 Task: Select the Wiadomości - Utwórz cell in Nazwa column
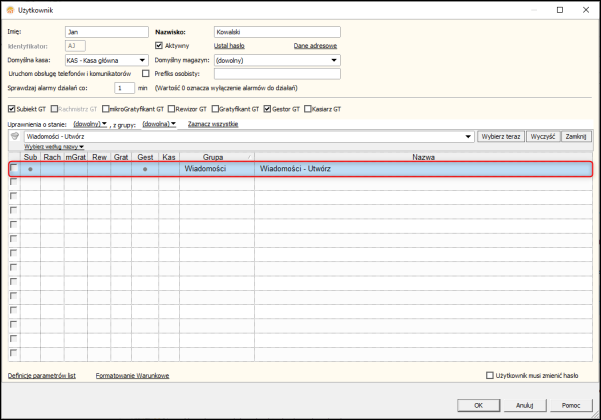[423, 169]
